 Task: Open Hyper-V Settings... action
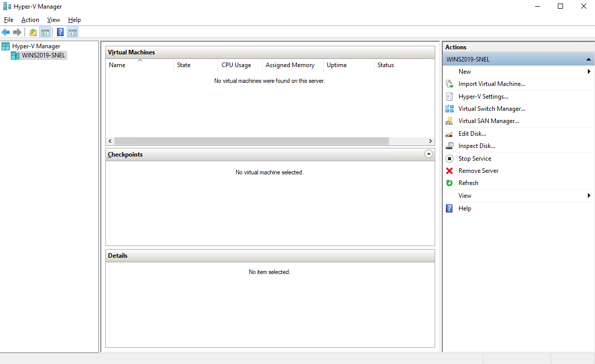pyautogui.click(x=484, y=96)
